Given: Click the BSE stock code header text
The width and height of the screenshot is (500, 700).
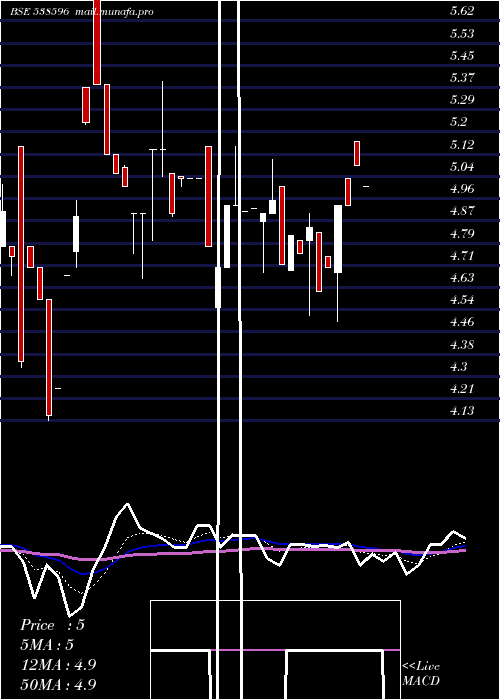Looking at the screenshot, I should pos(40,12).
